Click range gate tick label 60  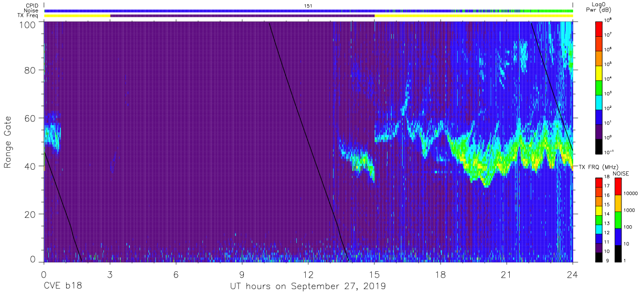click(x=30, y=118)
